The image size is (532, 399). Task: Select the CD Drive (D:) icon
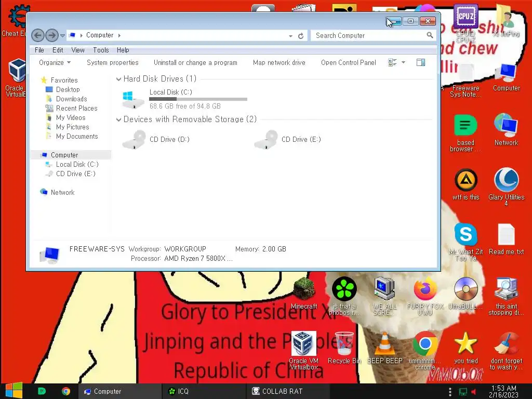pos(134,139)
